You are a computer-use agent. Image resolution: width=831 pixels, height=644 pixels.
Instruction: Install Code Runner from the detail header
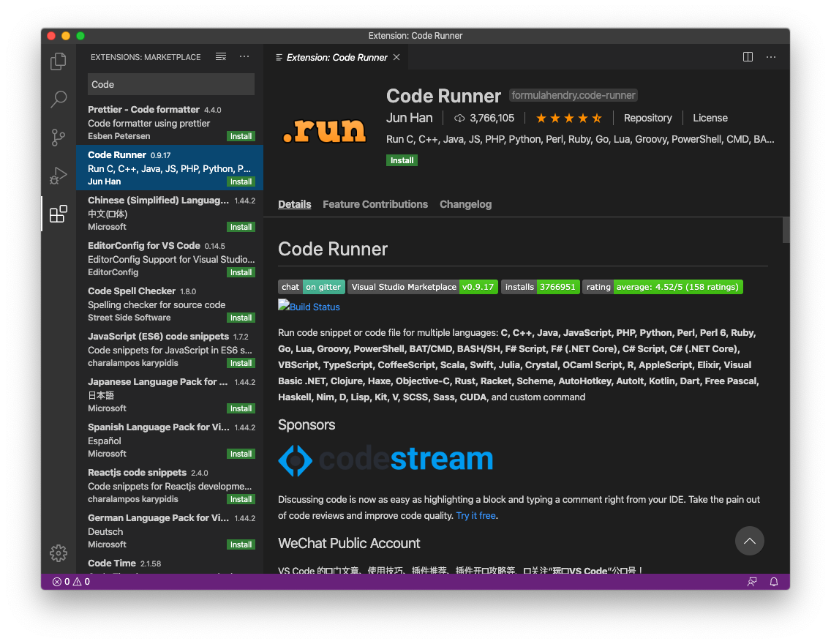[x=402, y=160]
